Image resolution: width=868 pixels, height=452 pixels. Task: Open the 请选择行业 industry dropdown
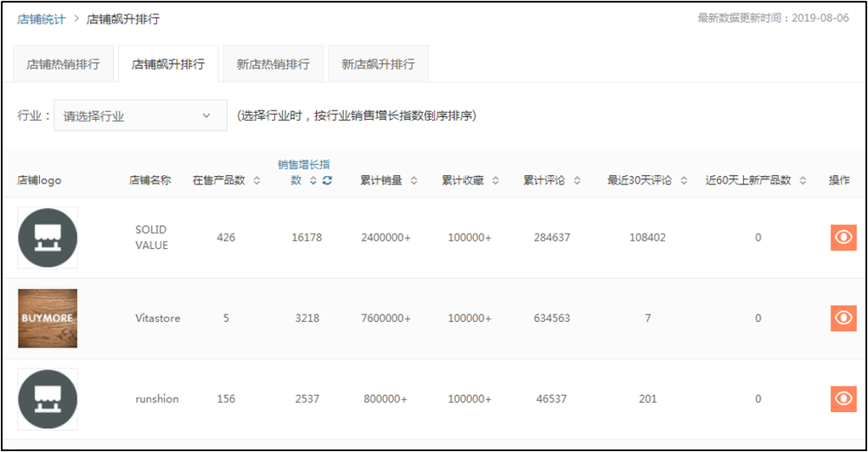coord(140,116)
